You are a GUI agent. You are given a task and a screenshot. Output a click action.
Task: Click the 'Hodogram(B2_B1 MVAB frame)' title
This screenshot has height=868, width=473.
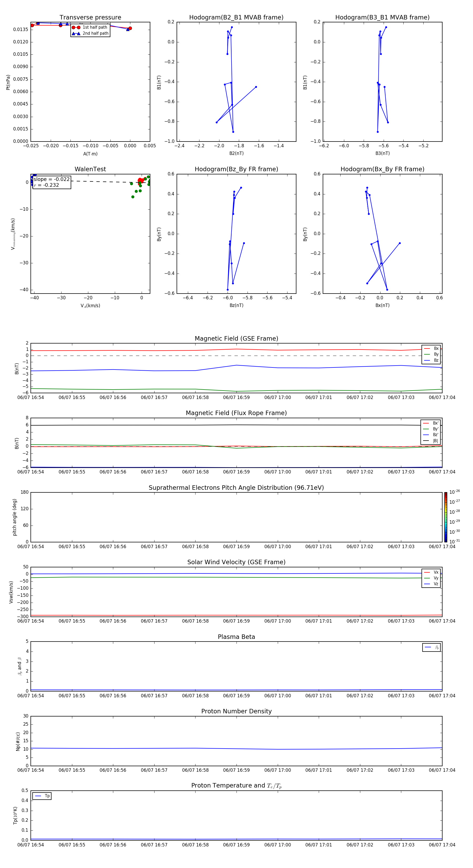[236, 18]
